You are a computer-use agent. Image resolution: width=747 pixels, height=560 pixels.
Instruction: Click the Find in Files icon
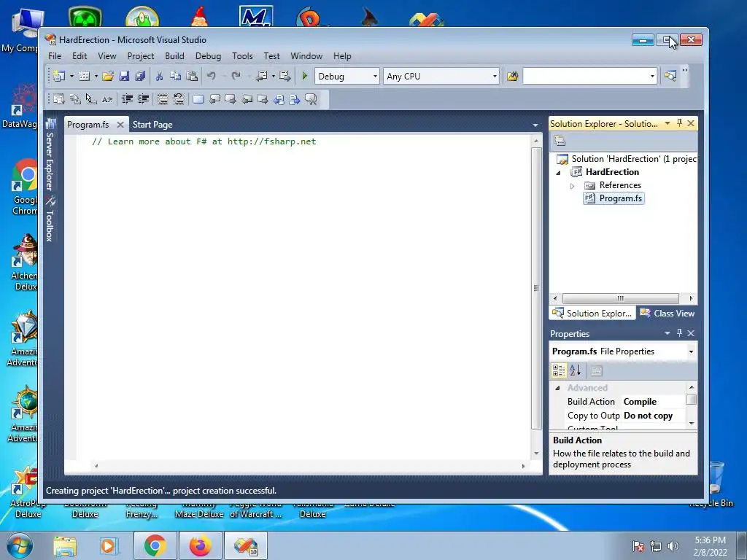(513, 76)
